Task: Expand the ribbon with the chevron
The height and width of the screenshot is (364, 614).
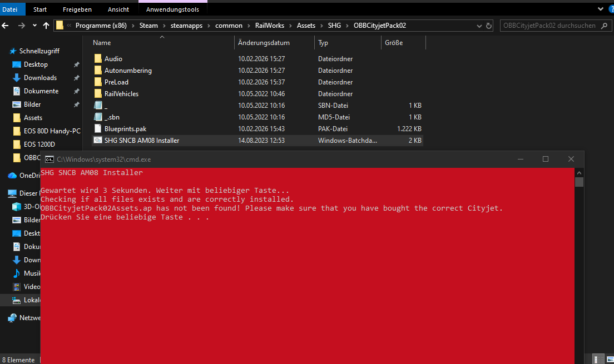Action: (600, 9)
